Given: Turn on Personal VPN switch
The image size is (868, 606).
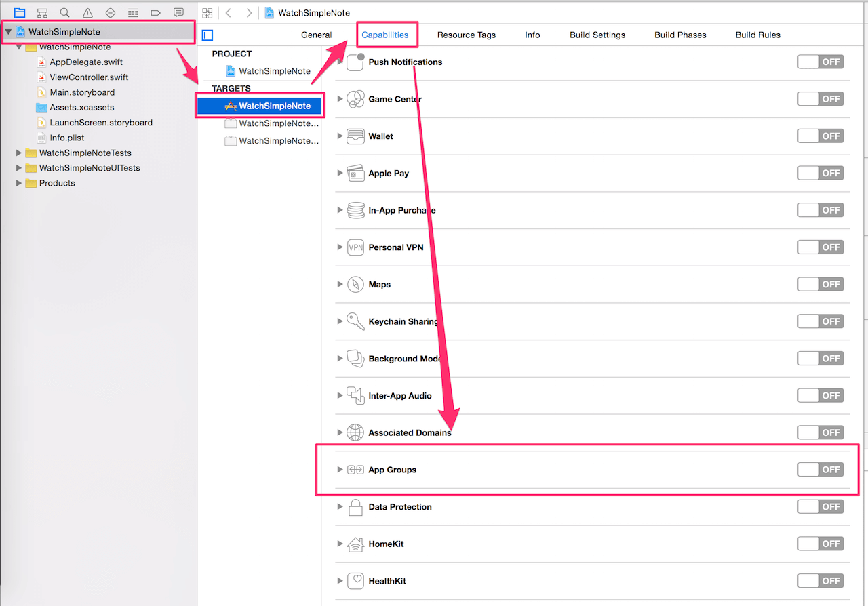Looking at the screenshot, I should tap(821, 247).
